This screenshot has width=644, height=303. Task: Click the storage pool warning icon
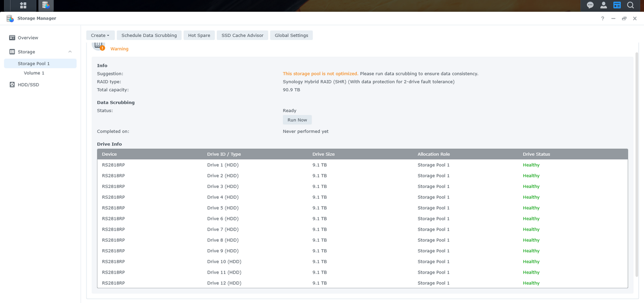99,46
